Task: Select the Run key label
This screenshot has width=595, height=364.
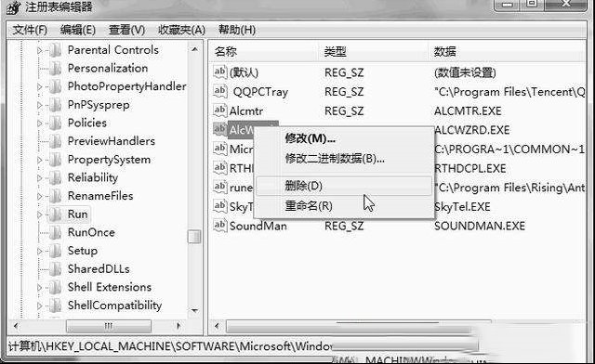Action: 78,214
